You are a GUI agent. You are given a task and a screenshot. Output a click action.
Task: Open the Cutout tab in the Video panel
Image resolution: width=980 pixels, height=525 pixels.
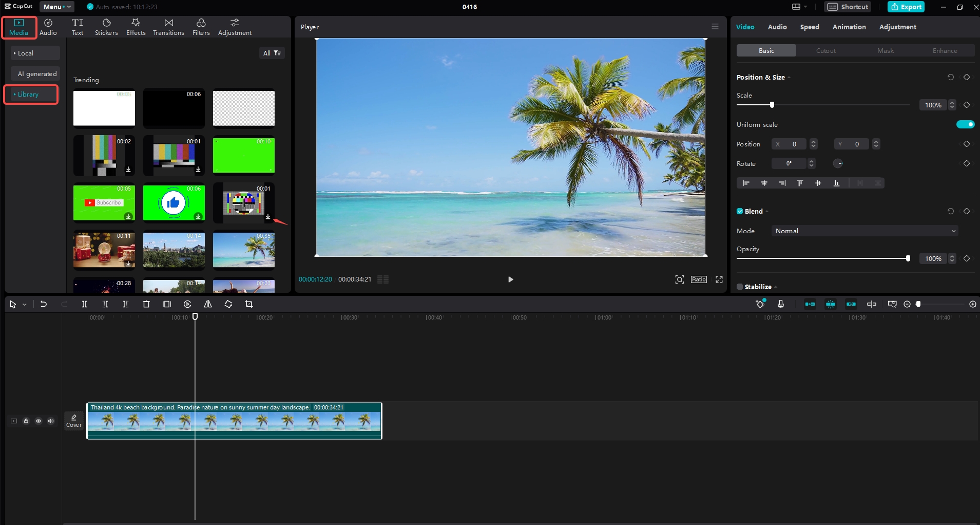825,50
